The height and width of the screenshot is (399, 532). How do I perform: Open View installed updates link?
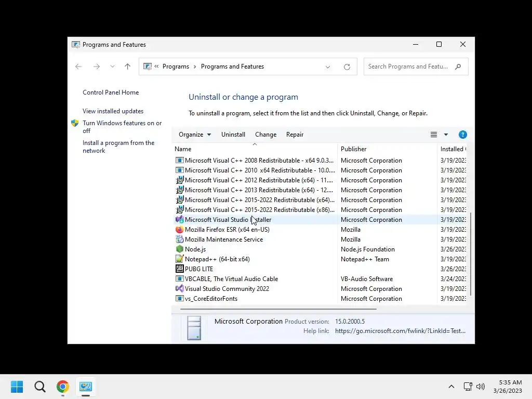click(113, 111)
